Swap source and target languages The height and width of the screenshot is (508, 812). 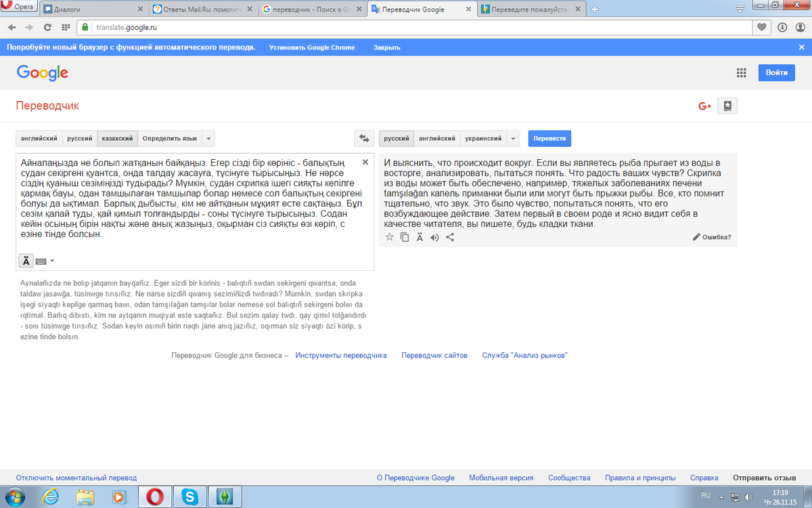pos(364,138)
